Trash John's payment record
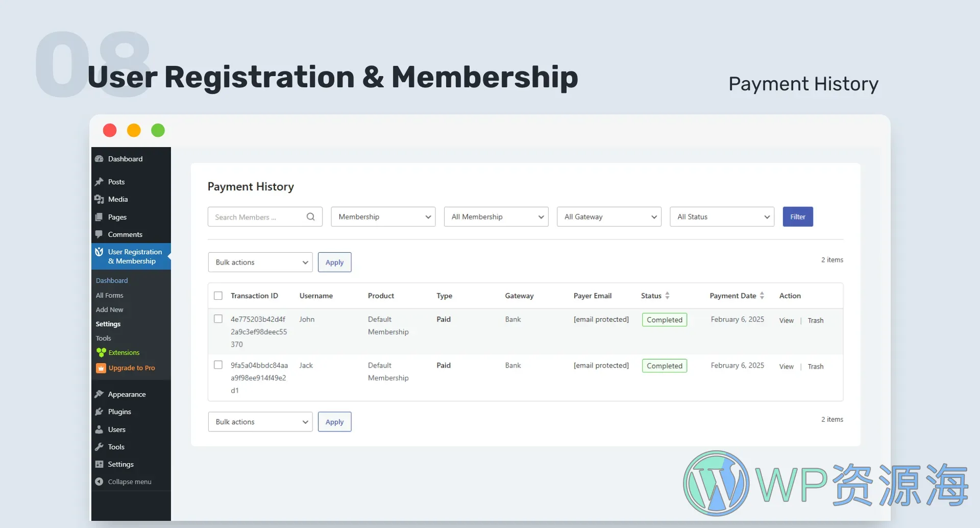 point(816,320)
